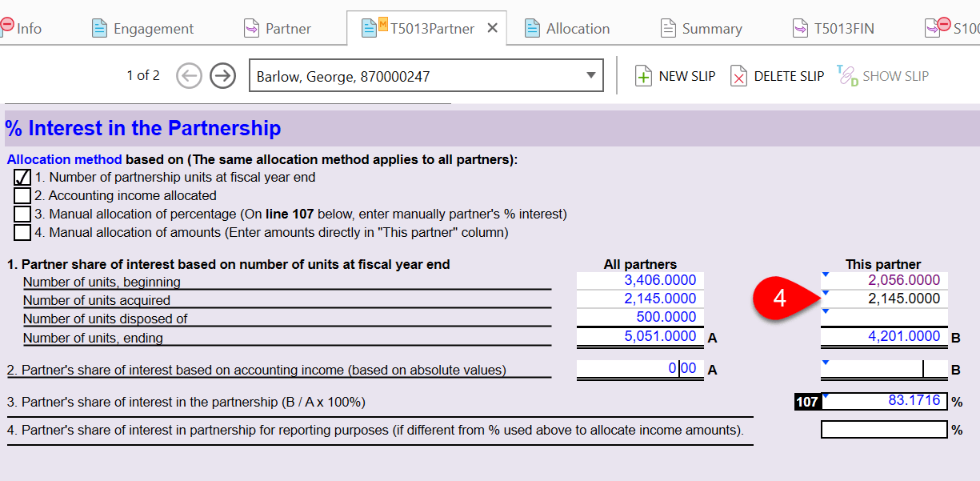The height and width of the screenshot is (481, 980).
Task: Check Manual allocation of amounts option
Action: point(22,232)
